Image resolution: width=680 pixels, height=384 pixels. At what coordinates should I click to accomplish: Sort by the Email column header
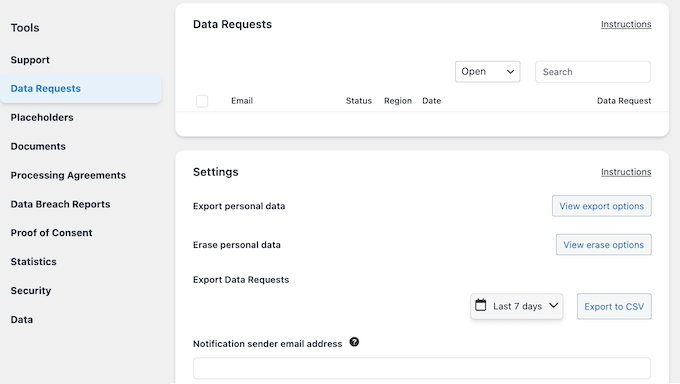(242, 101)
